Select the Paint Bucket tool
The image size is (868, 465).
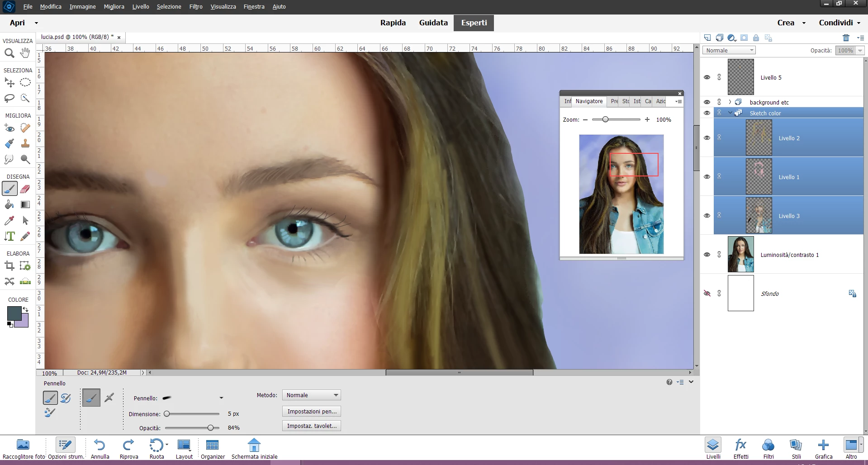[x=9, y=204]
